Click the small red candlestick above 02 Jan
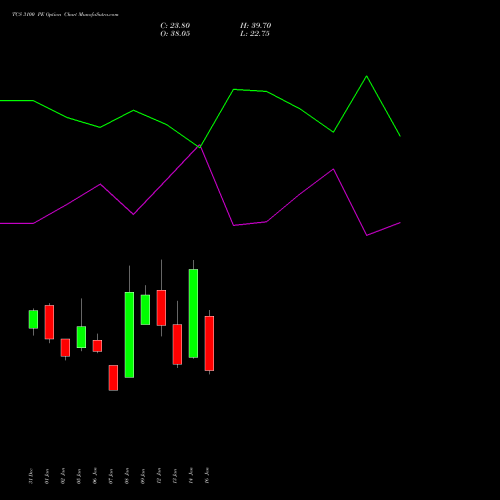Image resolution: width=500 pixels, height=500 pixels. tap(65, 348)
